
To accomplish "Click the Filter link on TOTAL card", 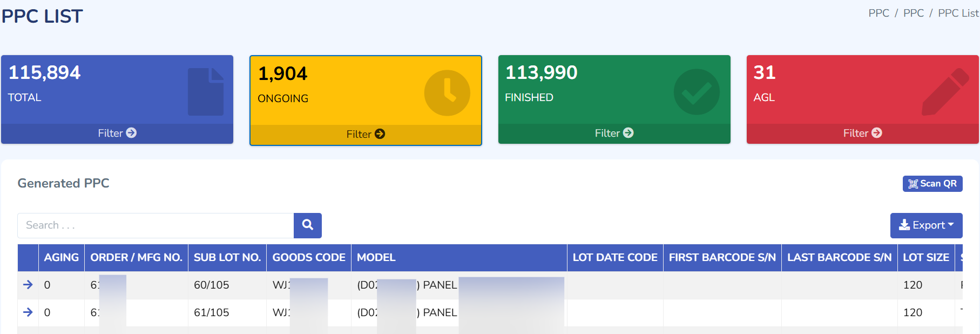I will pos(117,133).
